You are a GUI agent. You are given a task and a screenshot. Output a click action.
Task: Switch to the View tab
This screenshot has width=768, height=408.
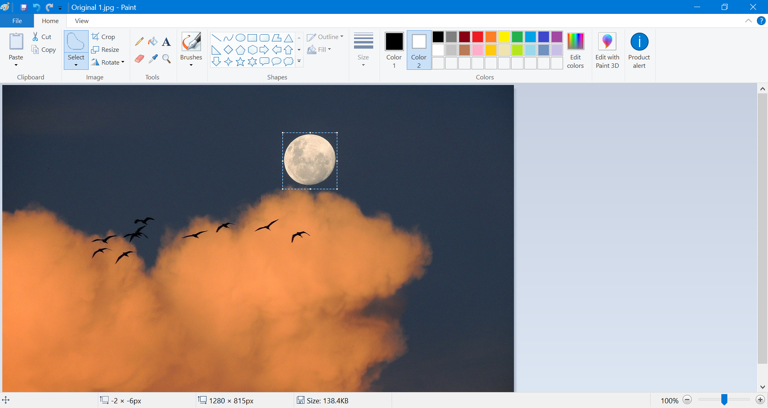coord(81,21)
